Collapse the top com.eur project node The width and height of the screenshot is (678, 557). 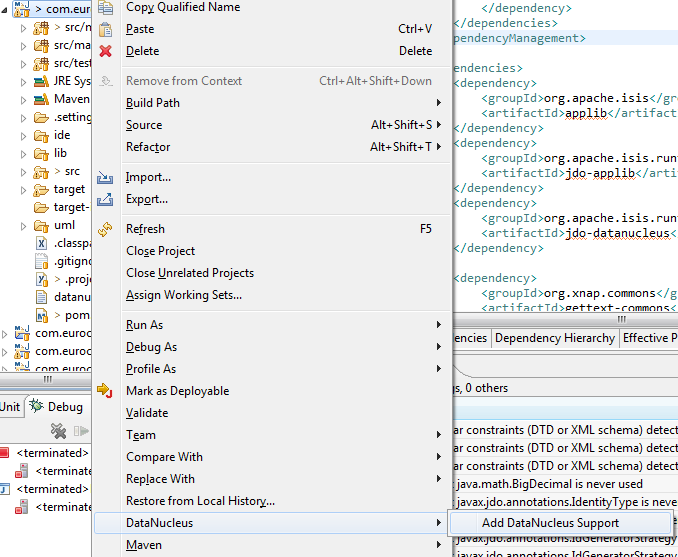coord(6,9)
